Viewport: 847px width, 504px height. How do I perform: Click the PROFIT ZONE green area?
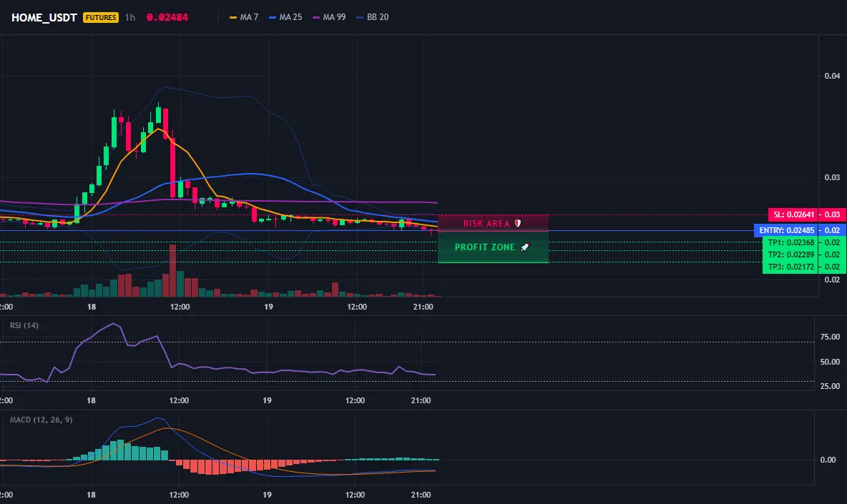tap(493, 247)
